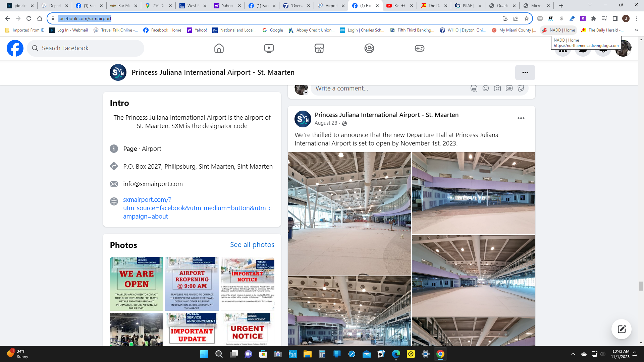
Task: Open a new browser tab
Action: click(561, 6)
